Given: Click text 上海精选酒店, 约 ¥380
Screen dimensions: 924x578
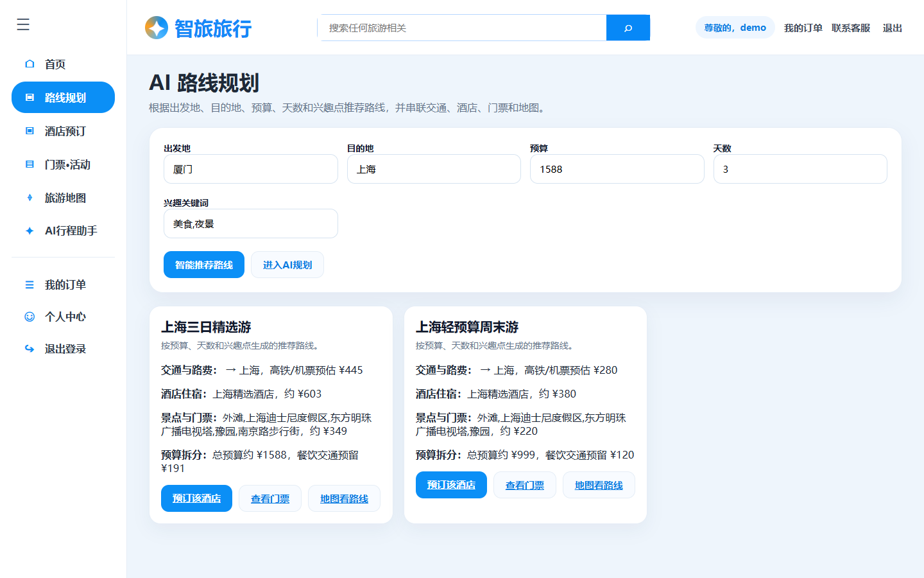Looking at the screenshot, I should [522, 394].
